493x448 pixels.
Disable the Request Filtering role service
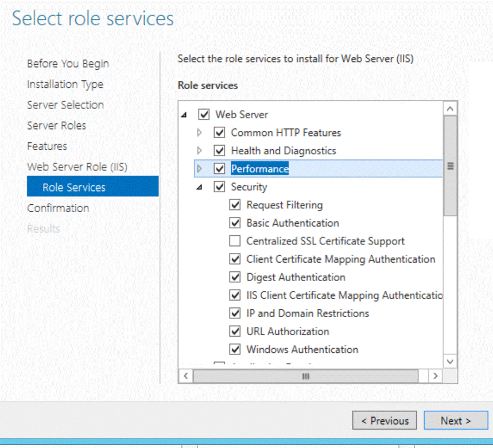(235, 205)
